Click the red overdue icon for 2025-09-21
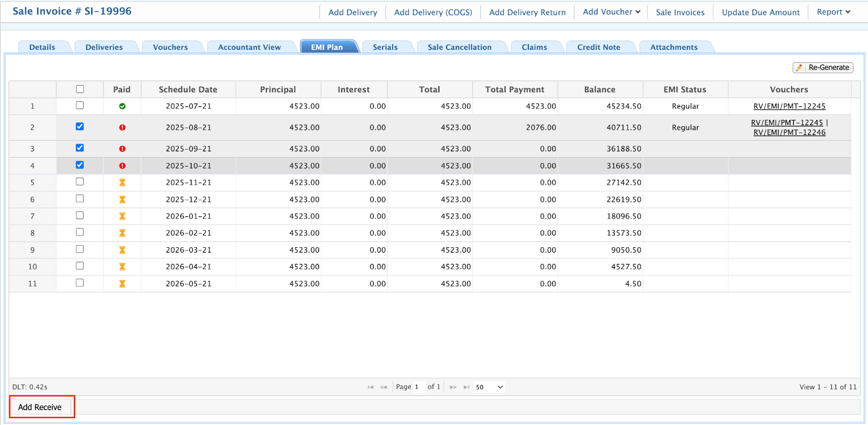Image resolution: width=868 pixels, height=425 pixels. pos(122,149)
